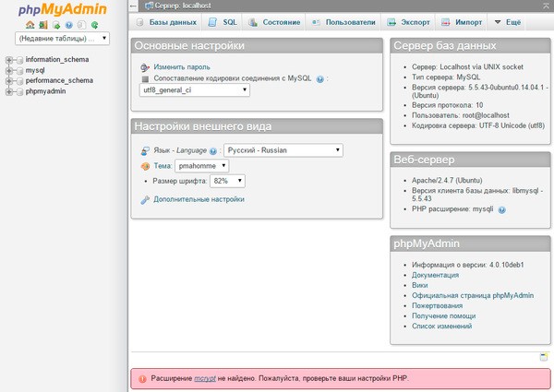Click the mcrypt link in error message
The height and width of the screenshot is (392, 554).
[205, 378]
